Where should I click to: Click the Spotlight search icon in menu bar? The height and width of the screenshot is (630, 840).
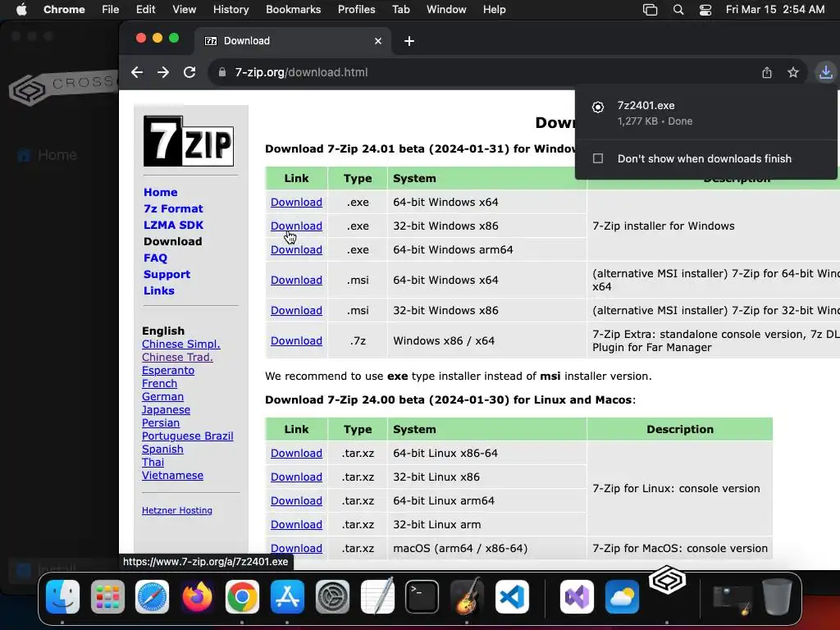(678, 10)
